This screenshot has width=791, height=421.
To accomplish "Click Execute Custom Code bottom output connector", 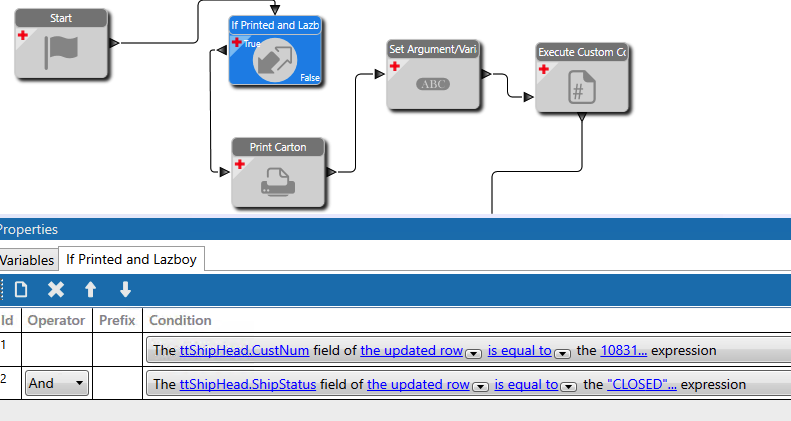I will [x=582, y=117].
